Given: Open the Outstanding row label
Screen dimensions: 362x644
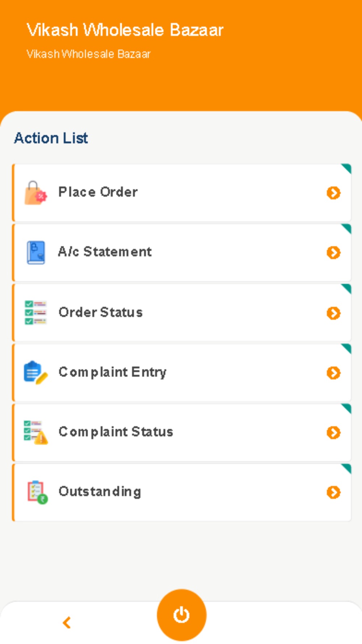Looking at the screenshot, I should pos(100,492).
